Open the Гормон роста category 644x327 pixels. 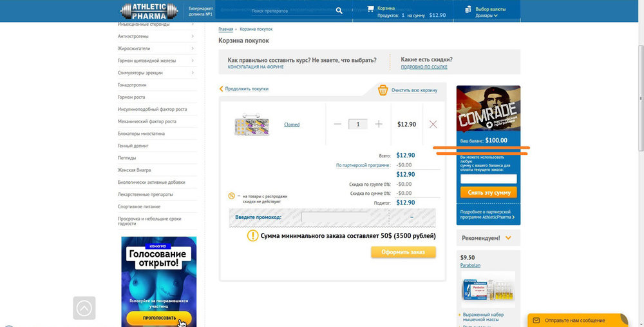[131, 97]
